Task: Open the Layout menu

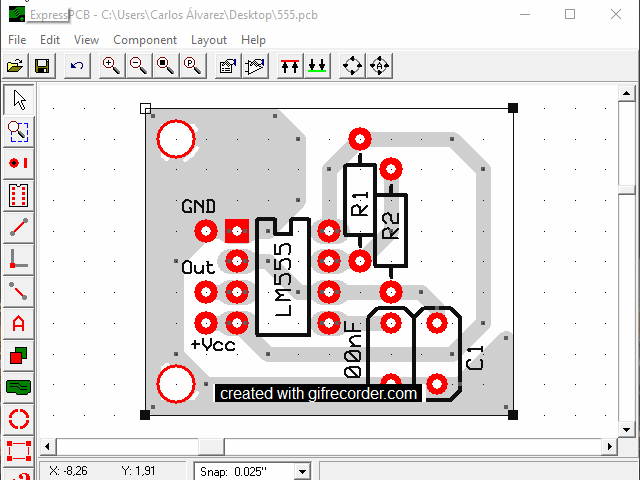Action: 209,40
